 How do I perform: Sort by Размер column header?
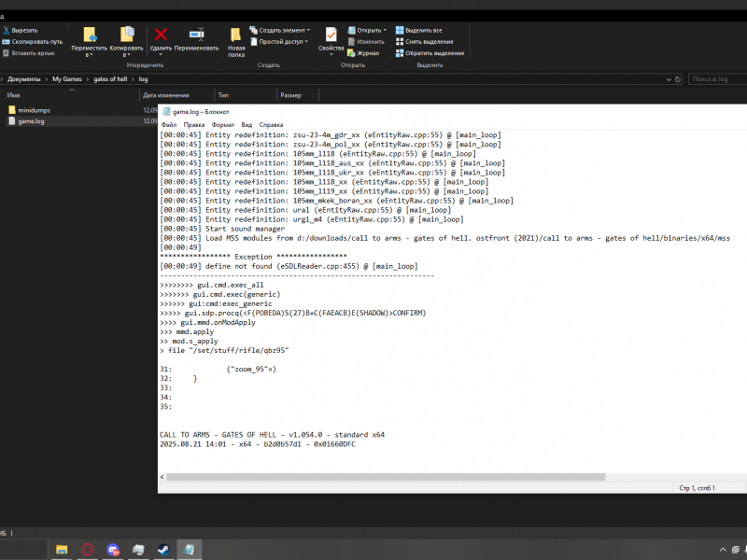(298, 95)
